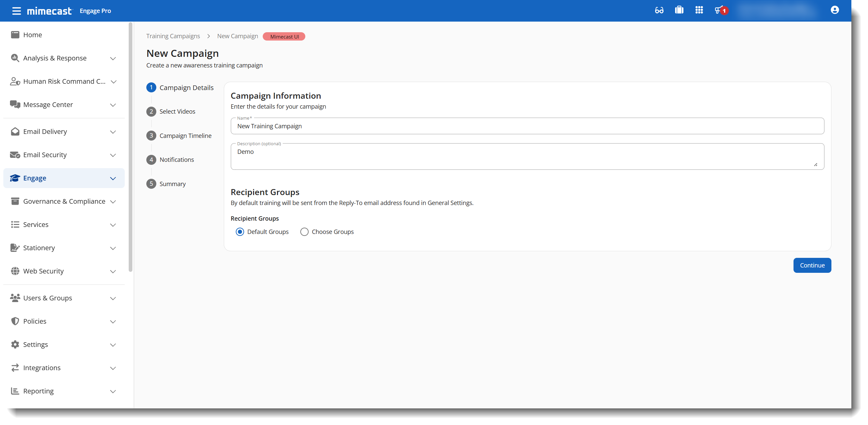868x425 pixels.
Task: Select the Default Groups radio button
Action: pyautogui.click(x=239, y=232)
